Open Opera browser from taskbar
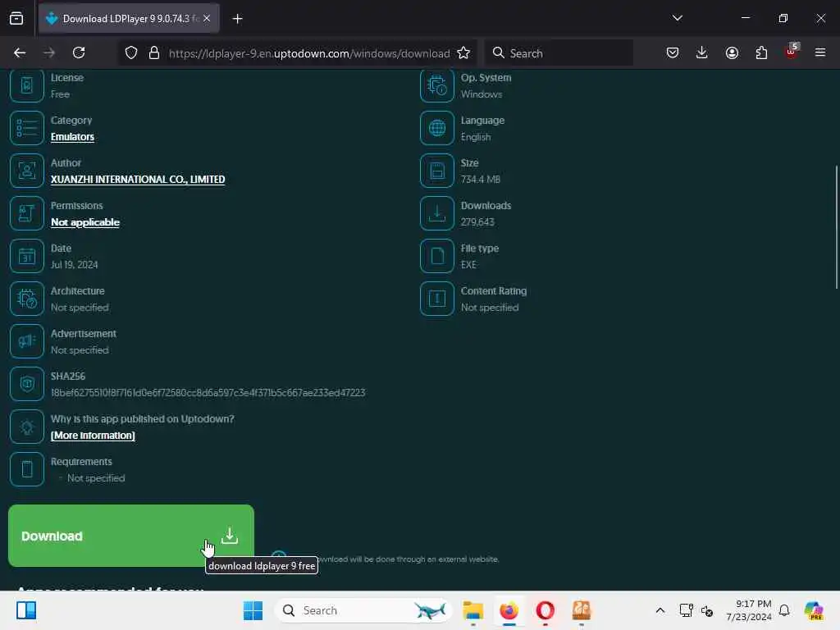This screenshot has height=630, width=840. [545, 610]
